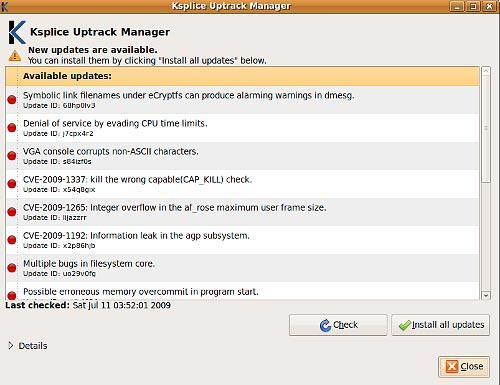Select the CVE-2009-1265 integer overflow af_rose update
Screen dimensions: 500x385
242,212
